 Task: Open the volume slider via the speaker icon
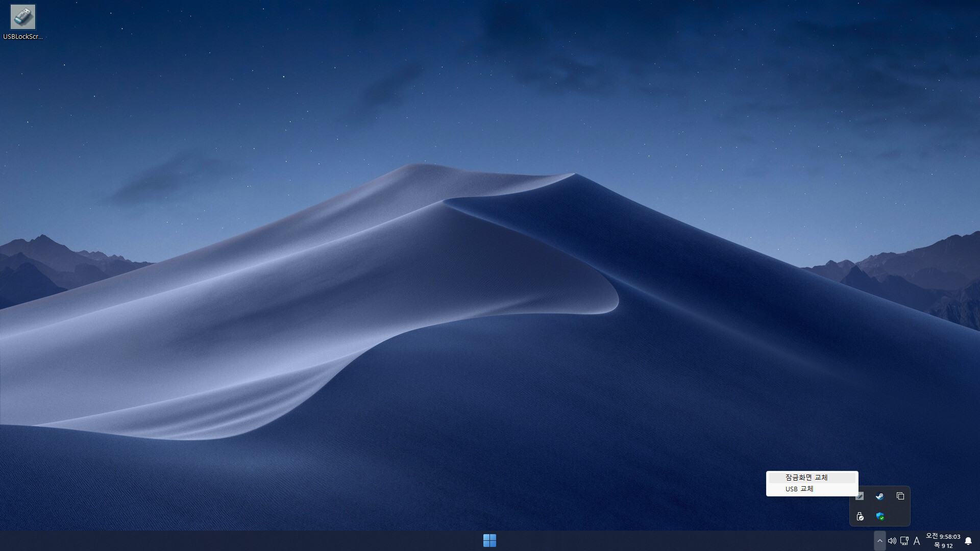point(892,541)
